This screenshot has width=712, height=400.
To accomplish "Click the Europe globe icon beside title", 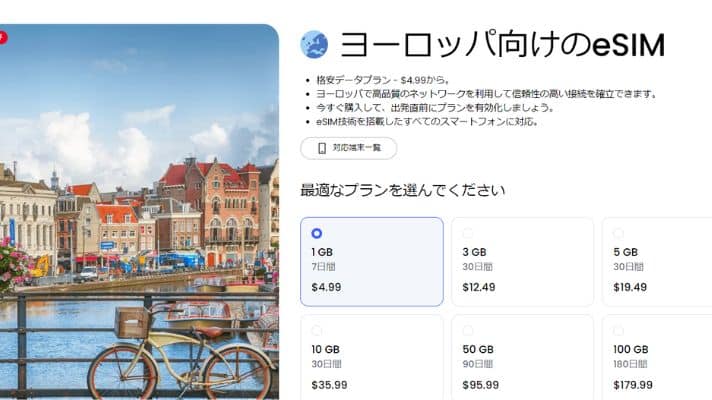I will click(x=314, y=44).
